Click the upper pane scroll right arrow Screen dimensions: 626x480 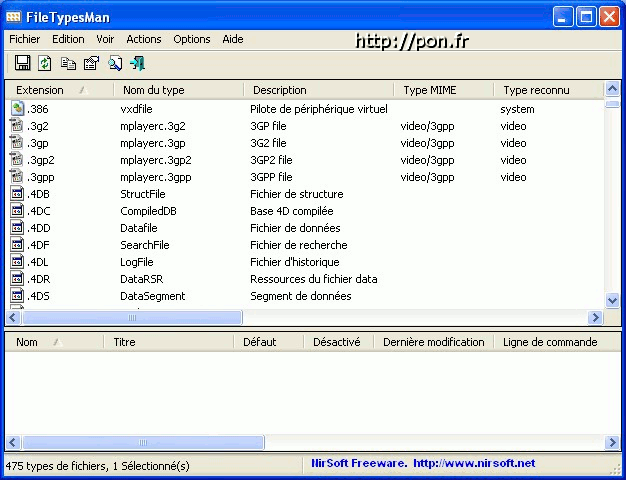tap(595, 317)
